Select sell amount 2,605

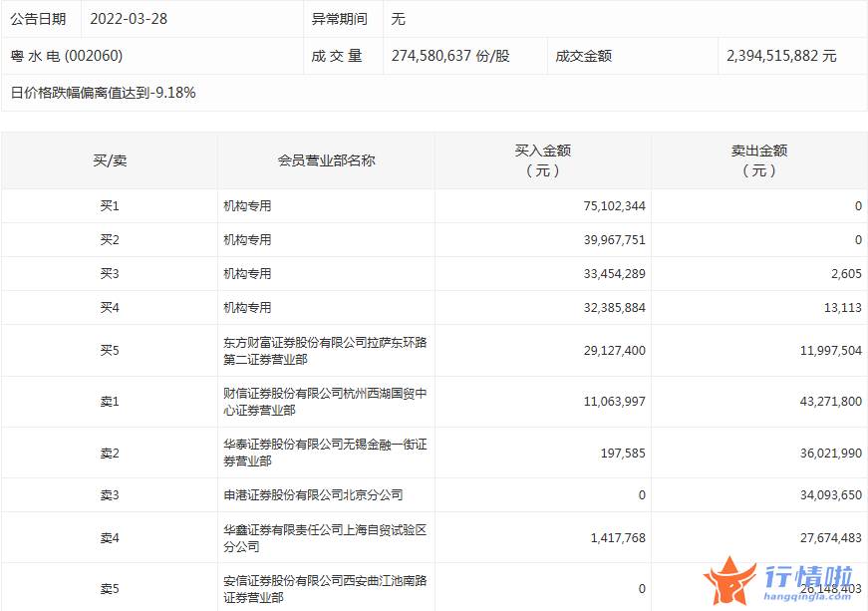coord(846,273)
